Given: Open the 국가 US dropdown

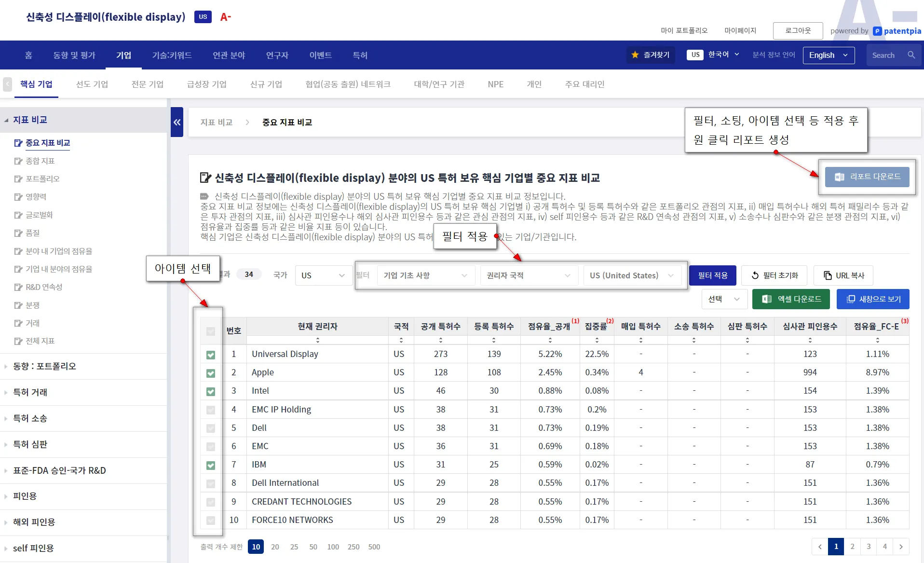Looking at the screenshot, I should pos(323,275).
